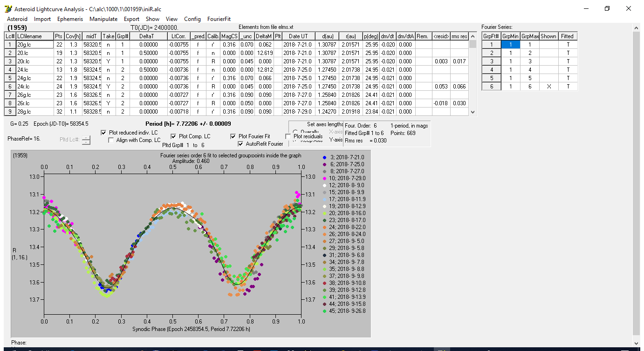Open the FourierFit menu
The width and height of the screenshot is (644, 351).
pyautogui.click(x=219, y=19)
